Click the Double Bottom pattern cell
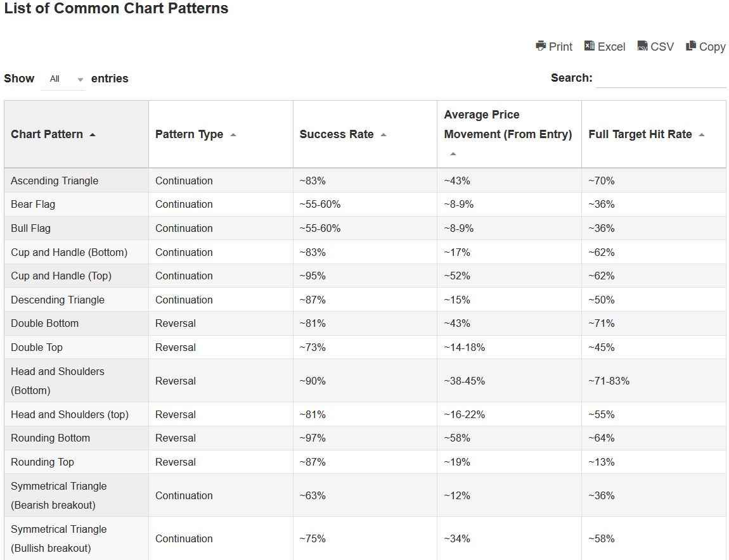The width and height of the screenshot is (729, 560). (x=44, y=323)
